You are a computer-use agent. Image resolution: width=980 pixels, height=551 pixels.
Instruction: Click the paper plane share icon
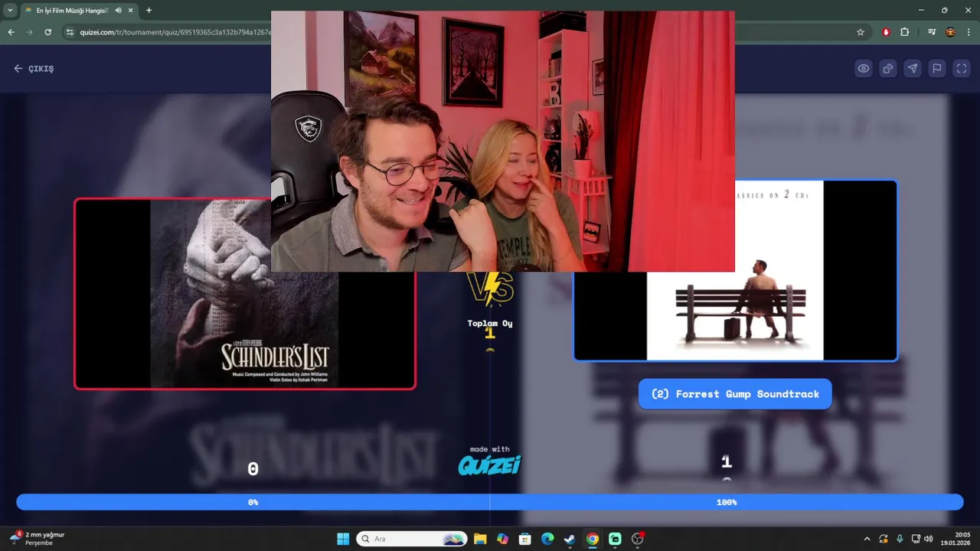coord(913,68)
